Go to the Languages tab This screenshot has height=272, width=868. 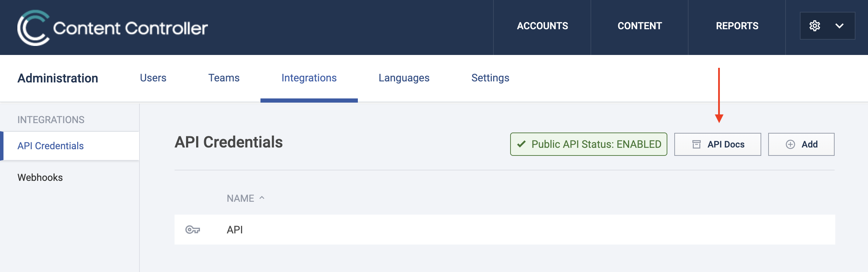click(x=404, y=78)
